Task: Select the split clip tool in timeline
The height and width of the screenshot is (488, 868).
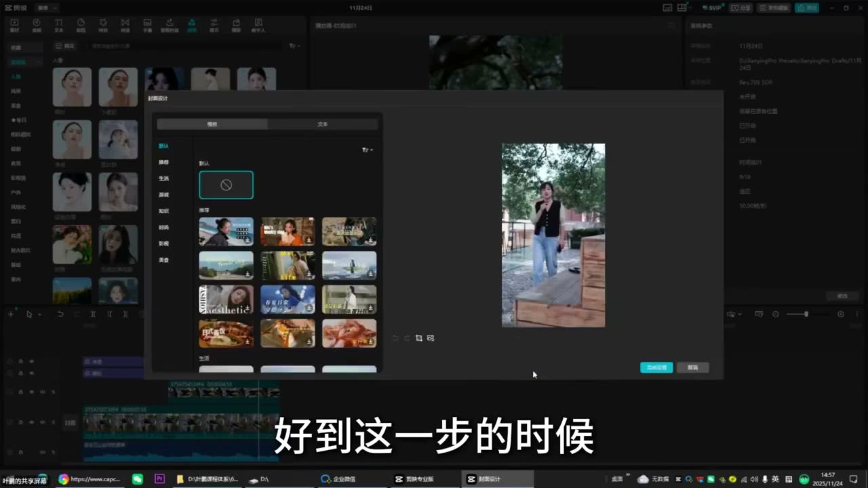Action: [x=93, y=314]
